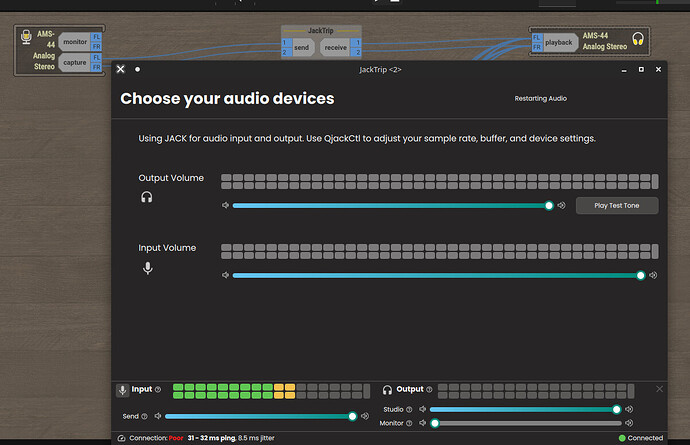Click the FR connector of the capture port
690x445 pixels.
[96, 67]
